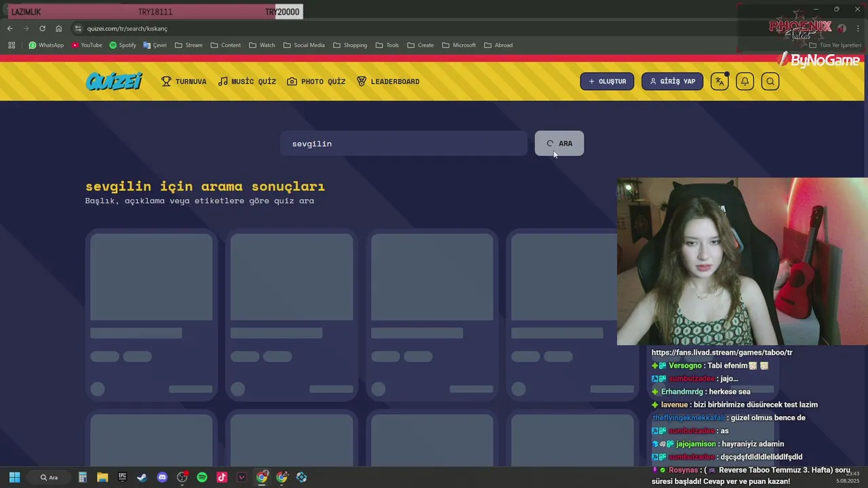Click jajojamison's chat username

[696, 444]
